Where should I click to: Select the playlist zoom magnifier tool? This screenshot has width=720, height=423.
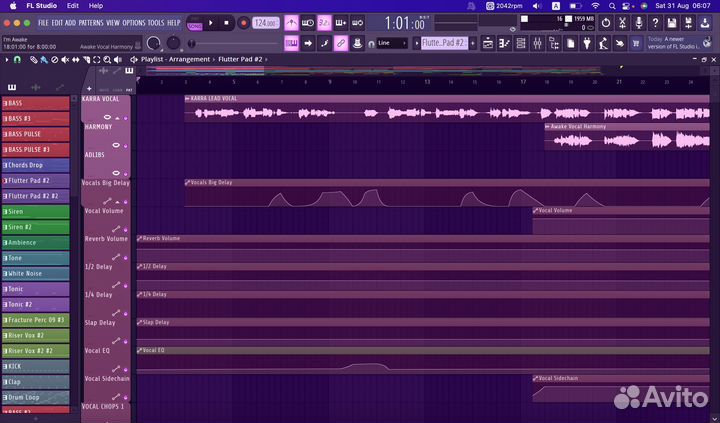pos(107,60)
